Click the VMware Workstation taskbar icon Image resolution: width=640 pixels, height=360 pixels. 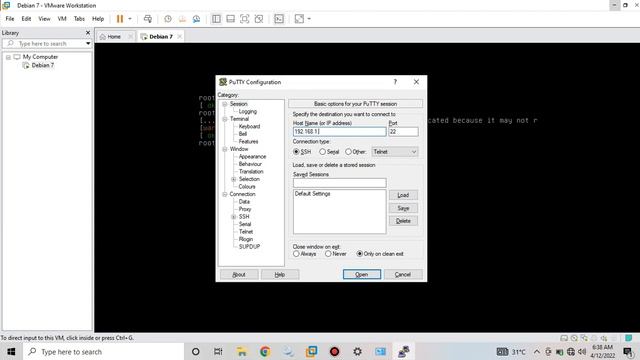point(311,351)
